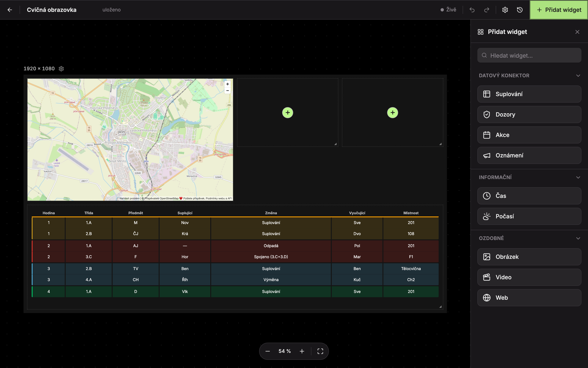
Task: Click the undo arrow icon
Action: pyautogui.click(x=472, y=10)
